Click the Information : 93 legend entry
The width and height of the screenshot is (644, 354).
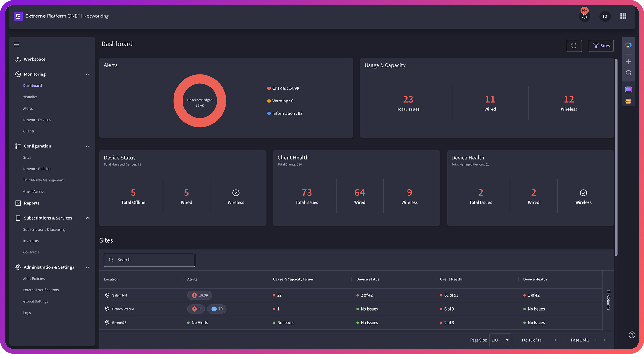click(x=285, y=114)
